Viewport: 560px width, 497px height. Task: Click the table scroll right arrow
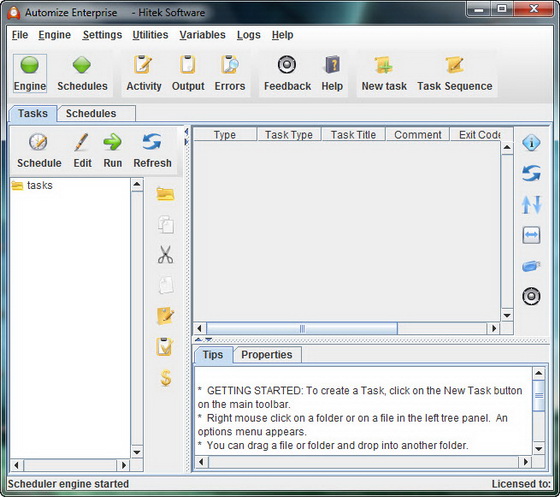tap(494, 328)
